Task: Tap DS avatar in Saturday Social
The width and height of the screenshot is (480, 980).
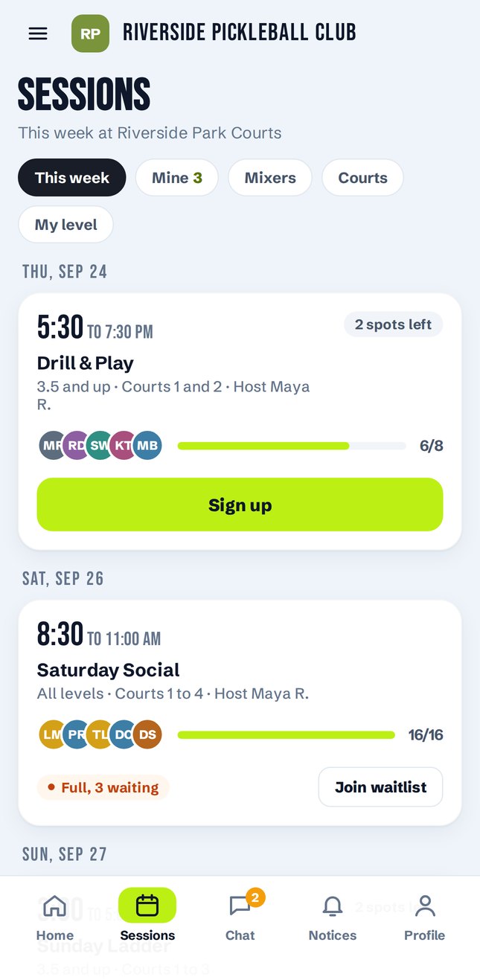Action: point(147,734)
